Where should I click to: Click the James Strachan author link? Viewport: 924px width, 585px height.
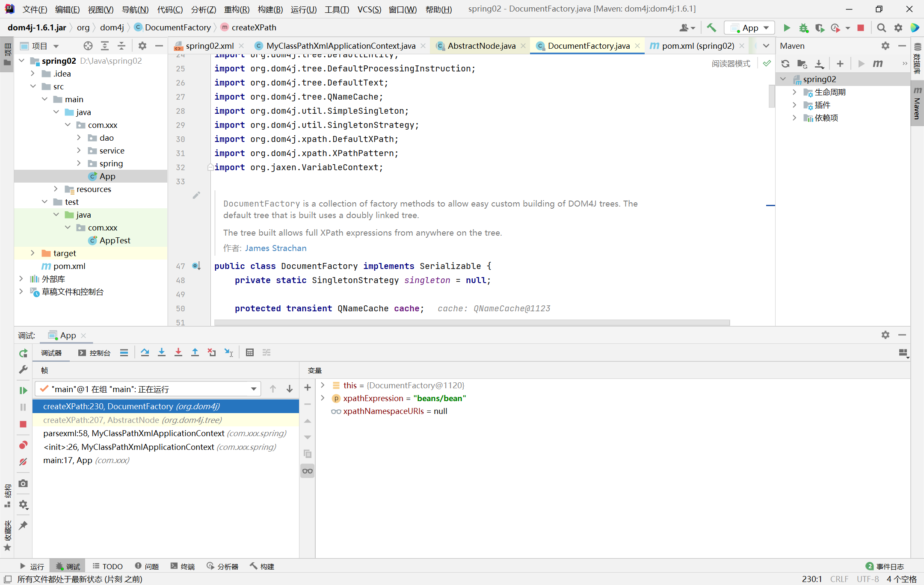(x=275, y=248)
